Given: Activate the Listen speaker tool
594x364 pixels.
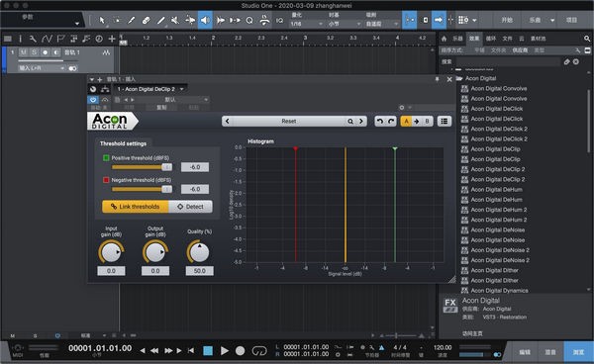Looking at the screenshot, I should (205, 20).
